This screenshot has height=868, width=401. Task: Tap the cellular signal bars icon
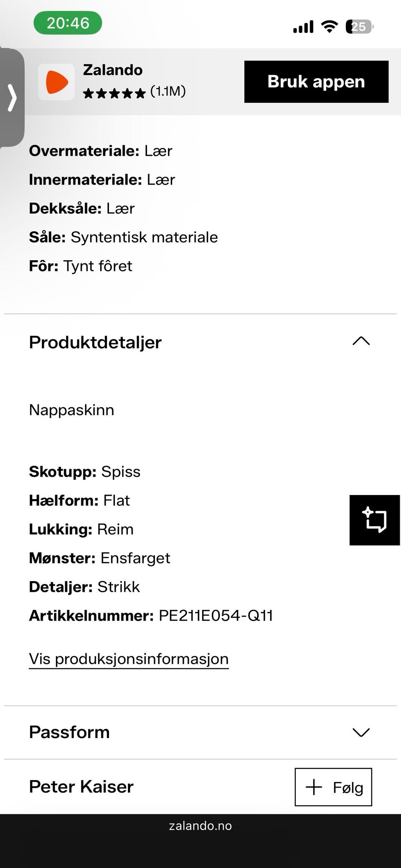tap(303, 27)
